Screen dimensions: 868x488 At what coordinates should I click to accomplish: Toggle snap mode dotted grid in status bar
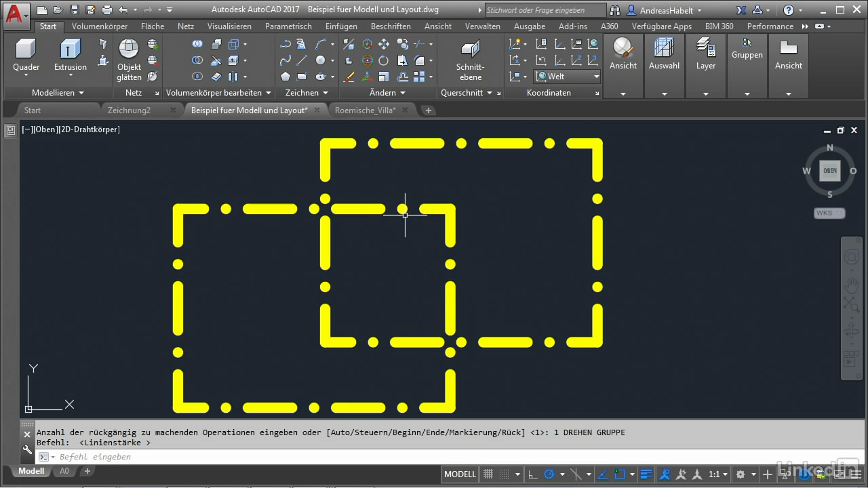click(x=504, y=474)
